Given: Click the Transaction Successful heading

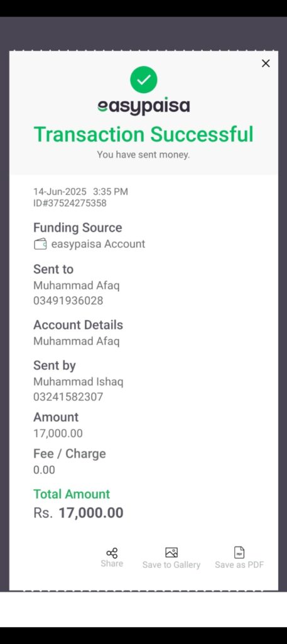Looking at the screenshot, I should (143, 135).
